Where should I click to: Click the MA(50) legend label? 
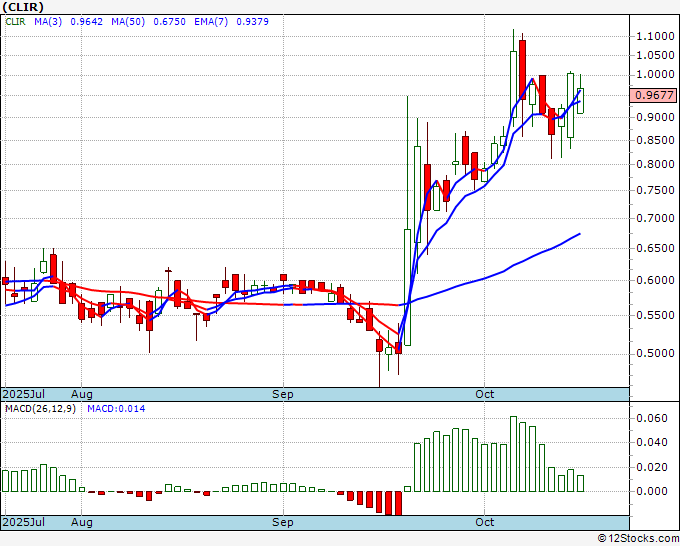click(128, 22)
